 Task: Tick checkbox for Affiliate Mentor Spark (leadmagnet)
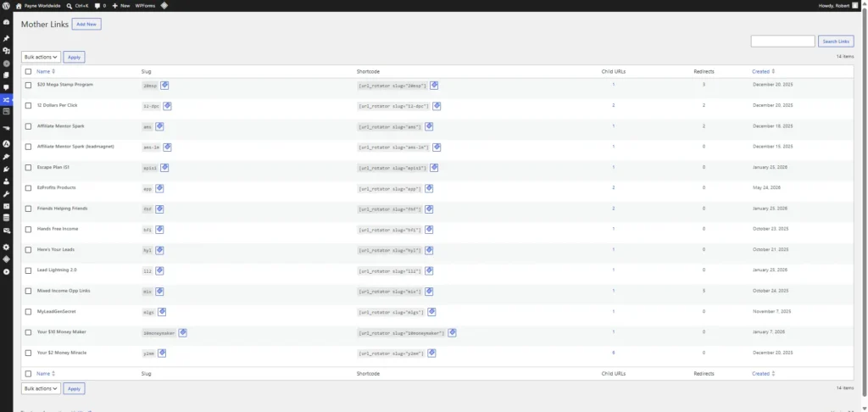pos(28,147)
